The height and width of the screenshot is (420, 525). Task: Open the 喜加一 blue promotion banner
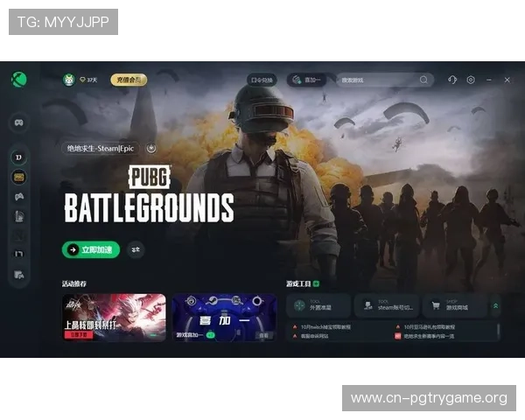pyautogui.click(x=224, y=317)
